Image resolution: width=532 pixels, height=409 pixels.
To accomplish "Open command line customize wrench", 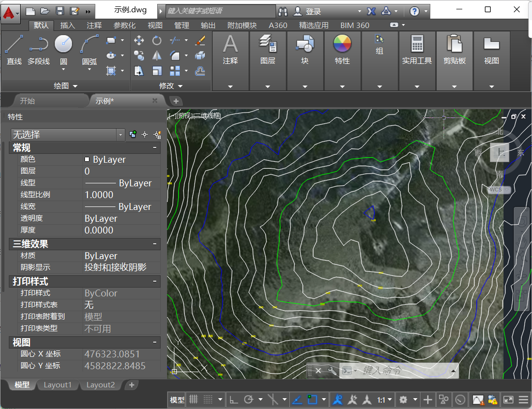I will click(332, 370).
